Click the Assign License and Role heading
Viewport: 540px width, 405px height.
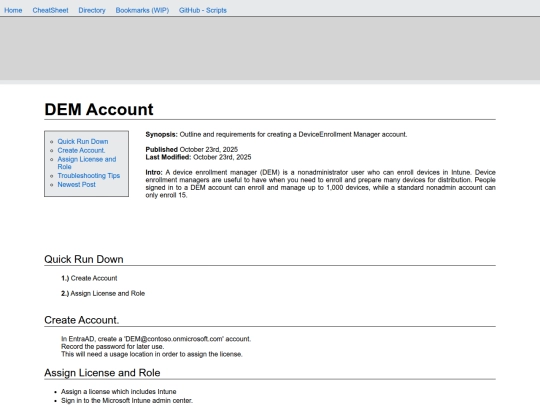(x=102, y=373)
